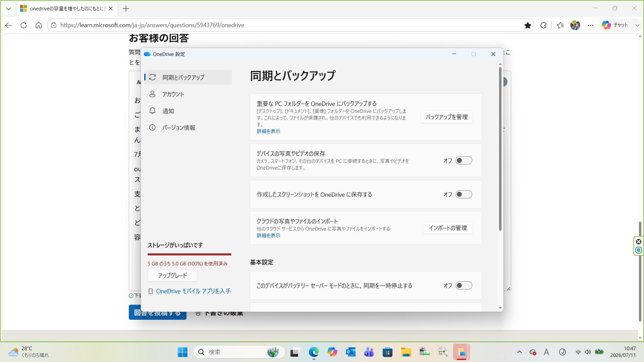The width and height of the screenshot is (644, 362).
Task: Toggle battery saver mode sync pause switch
Action: [x=464, y=286]
